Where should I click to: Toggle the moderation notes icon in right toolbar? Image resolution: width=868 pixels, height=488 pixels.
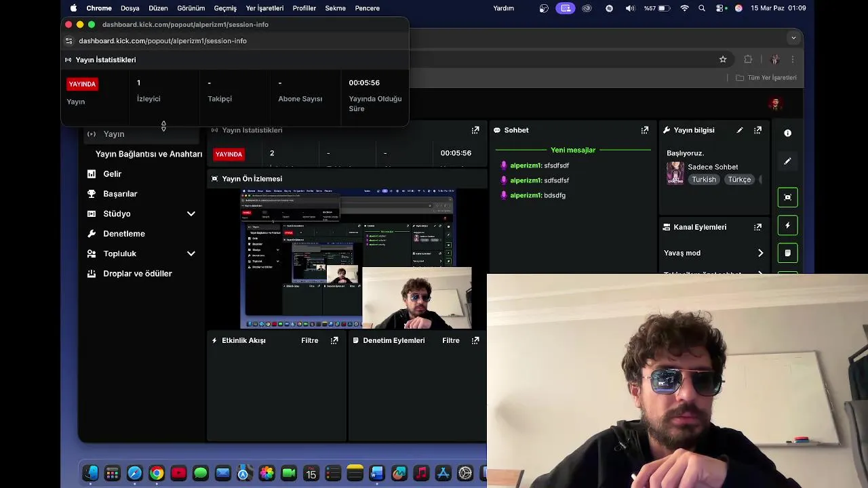pyautogui.click(x=787, y=253)
